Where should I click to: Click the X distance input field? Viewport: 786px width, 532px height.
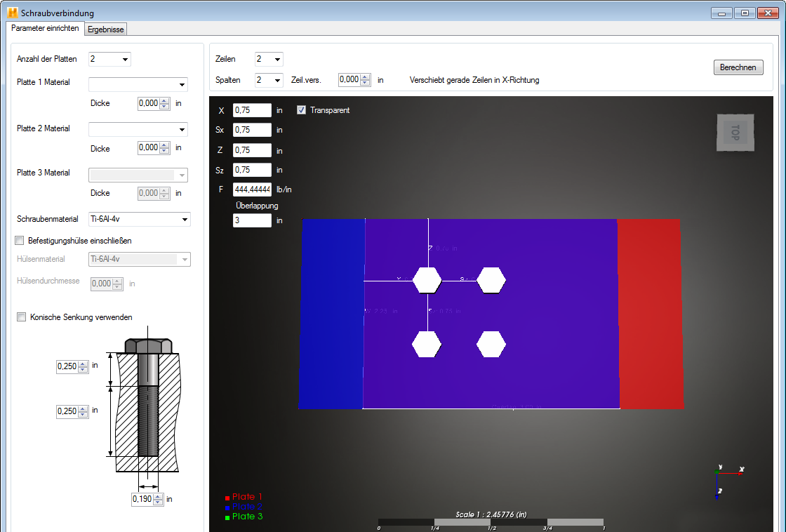tap(252, 110)
